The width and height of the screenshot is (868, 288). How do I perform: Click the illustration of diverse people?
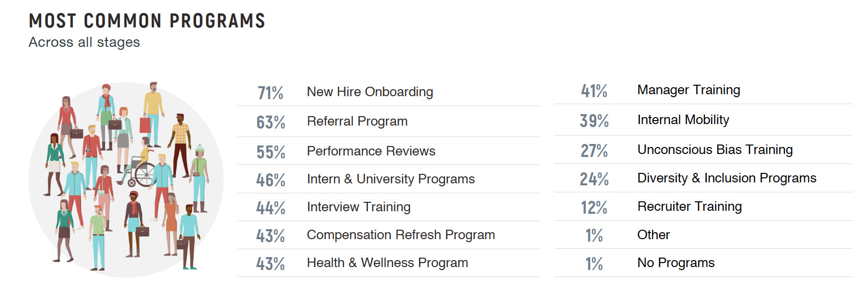[x=126, y=179]
